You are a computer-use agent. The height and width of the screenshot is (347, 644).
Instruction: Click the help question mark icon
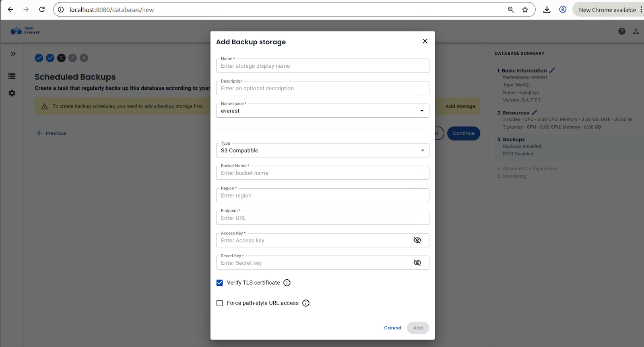pos(622,31)
